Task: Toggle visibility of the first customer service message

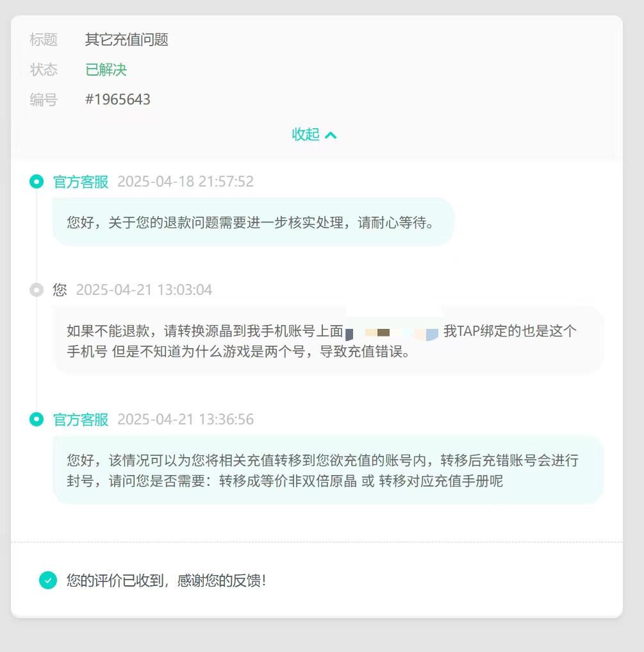Action: [254, 222]
